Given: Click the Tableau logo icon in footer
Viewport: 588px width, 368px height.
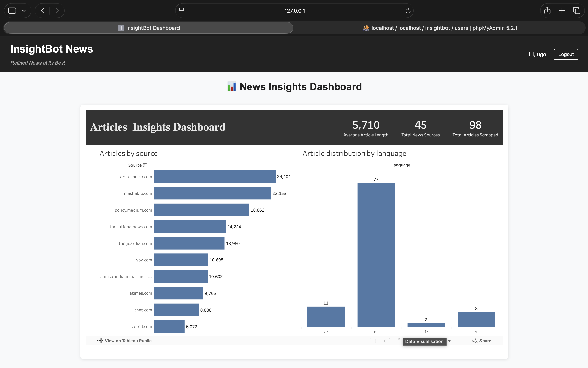Looking at the screenshot, I should coord(100,340).
